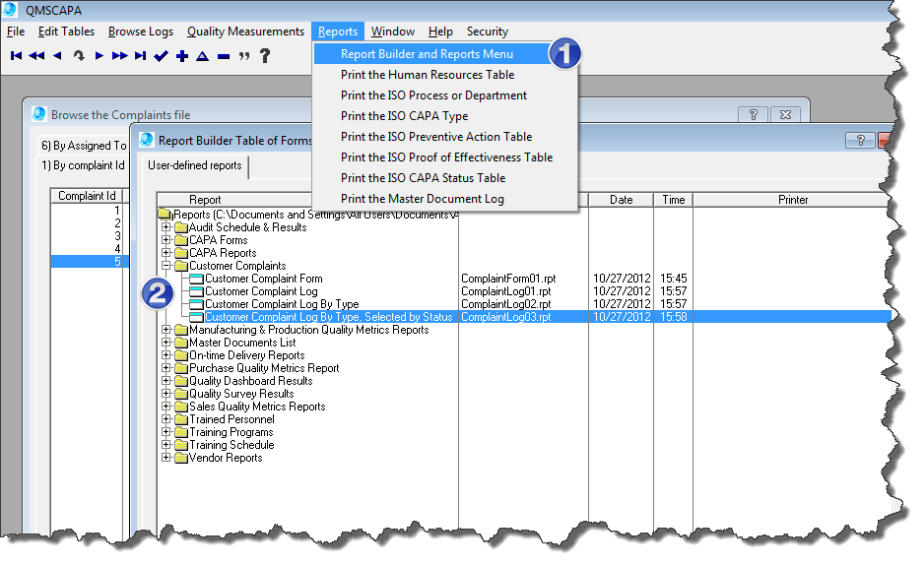The width and height of the screenshot is (924, 566).
Task: Expand the CAPA Forms folder
Action: click(166, 240)
